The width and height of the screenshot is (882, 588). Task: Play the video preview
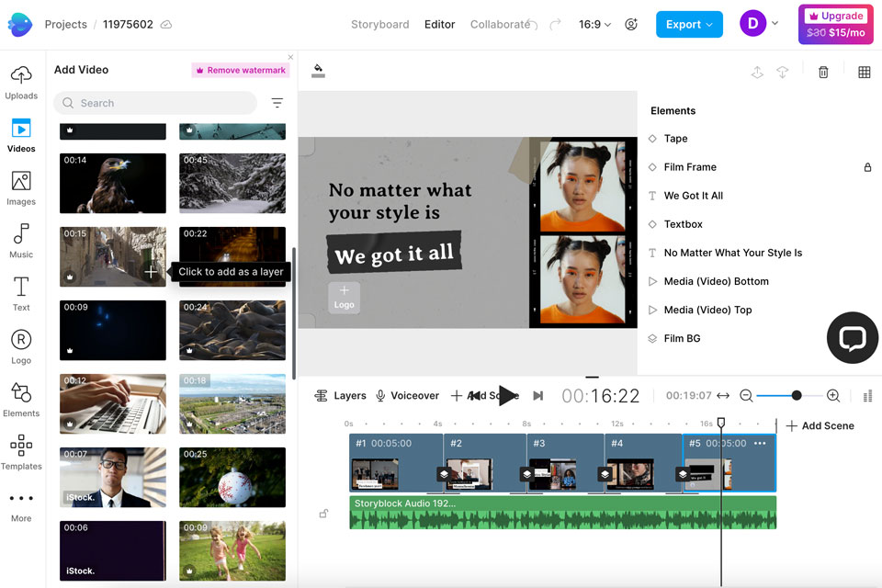coord(507,396)
